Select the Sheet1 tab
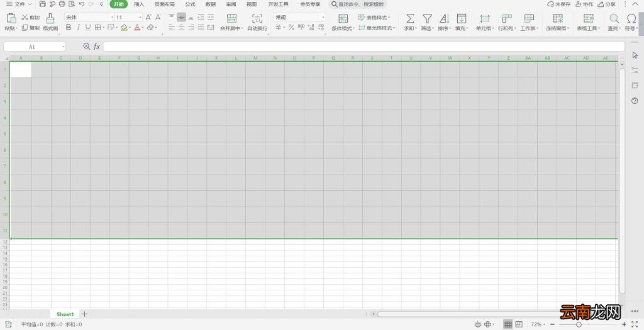Viewport: 644px width, 330px height. 65,314
